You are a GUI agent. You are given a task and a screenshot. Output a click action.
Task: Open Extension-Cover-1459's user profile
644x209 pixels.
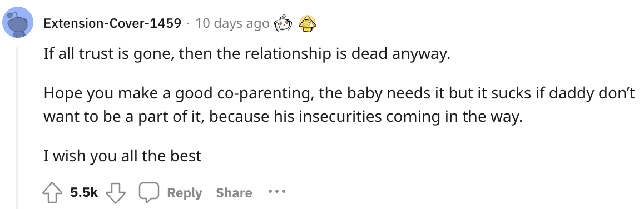[112, 23]
